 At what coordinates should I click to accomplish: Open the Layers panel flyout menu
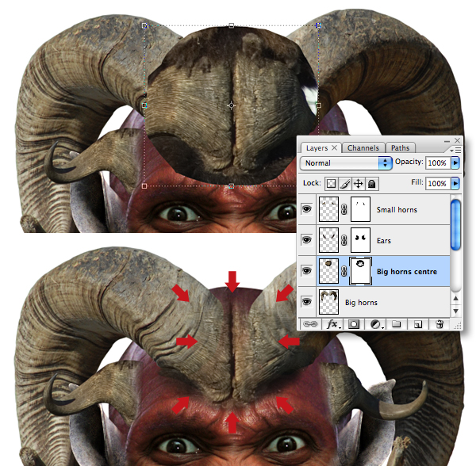point(455,150)
